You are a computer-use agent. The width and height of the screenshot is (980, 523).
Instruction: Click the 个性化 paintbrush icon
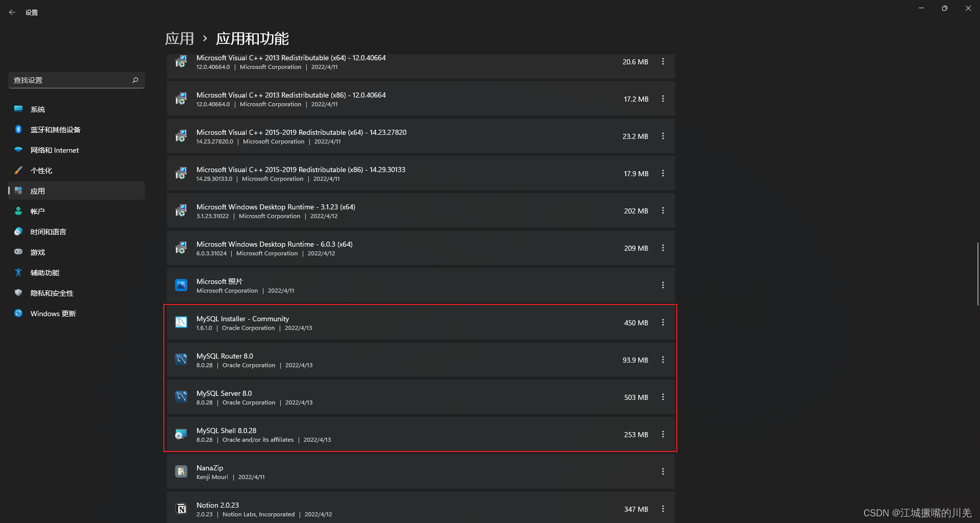click(x=18, y=170)
